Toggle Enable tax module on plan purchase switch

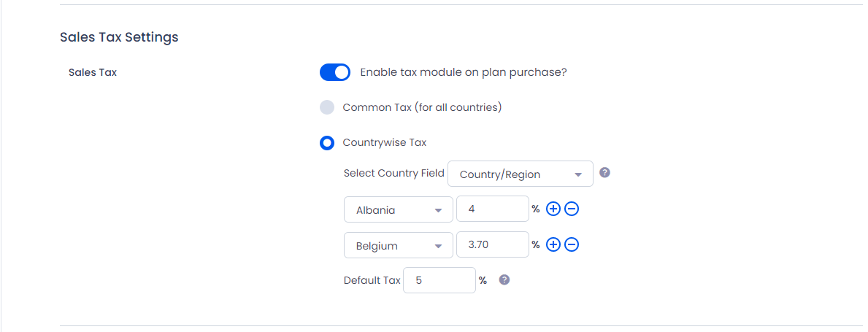(335, 72)
